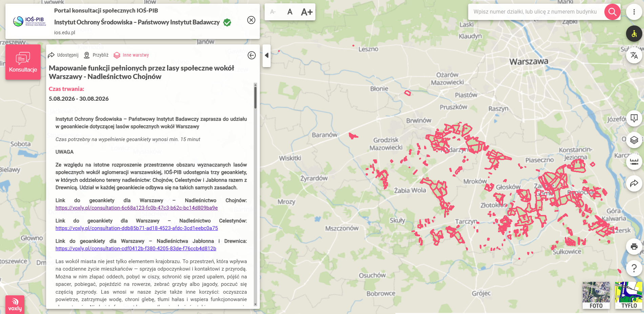644x314 pixels.
Task: Click Udostępnij share option
Action: pos(63,55)
